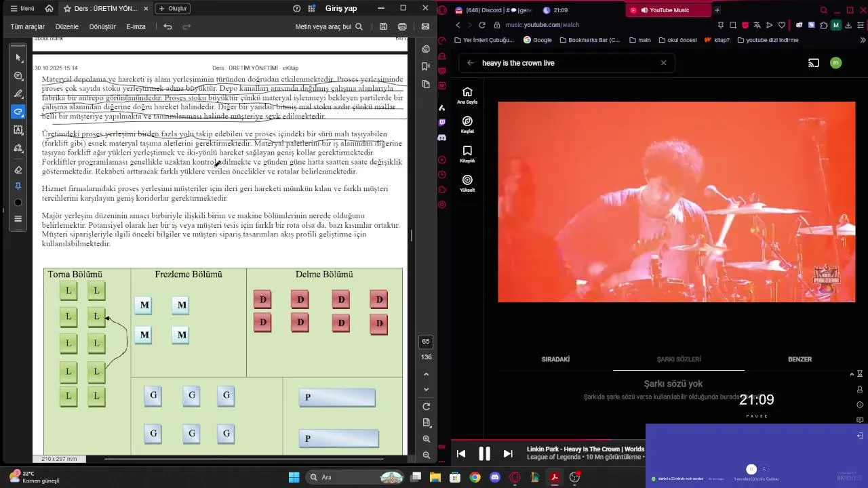
Task: Select the comment note tool in Acrobat
Action: point(18,76)
